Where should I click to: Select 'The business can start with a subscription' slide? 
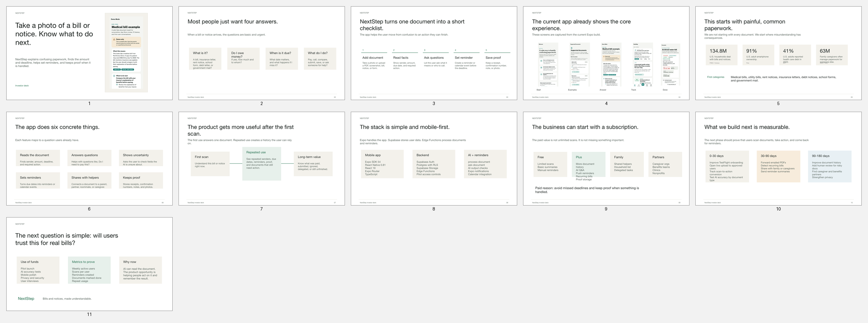(x=606, y=158)
